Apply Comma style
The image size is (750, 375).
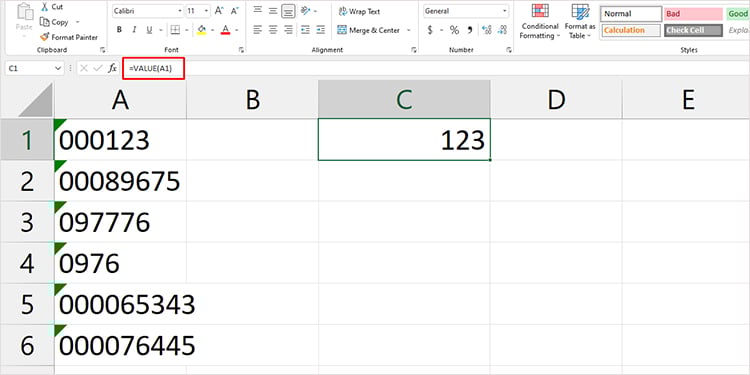[470, 30]
